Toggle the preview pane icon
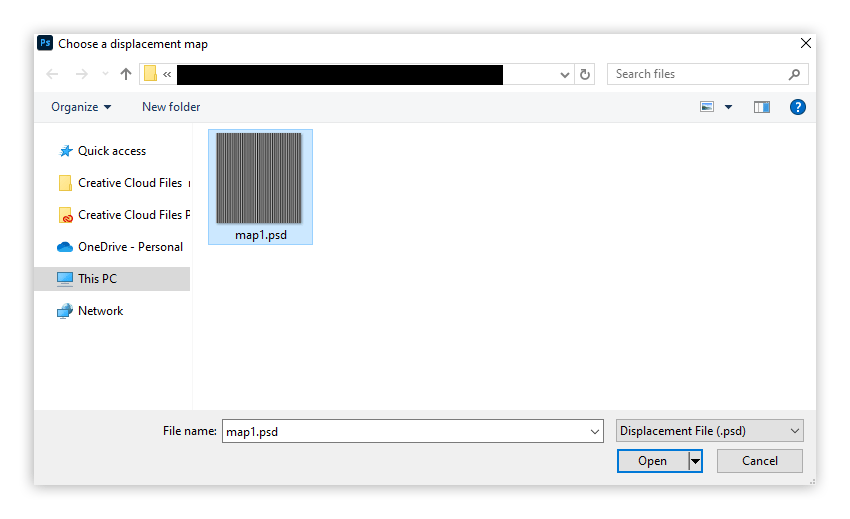The width and height of the screenshot is (850, 519). tap(762, 107)
